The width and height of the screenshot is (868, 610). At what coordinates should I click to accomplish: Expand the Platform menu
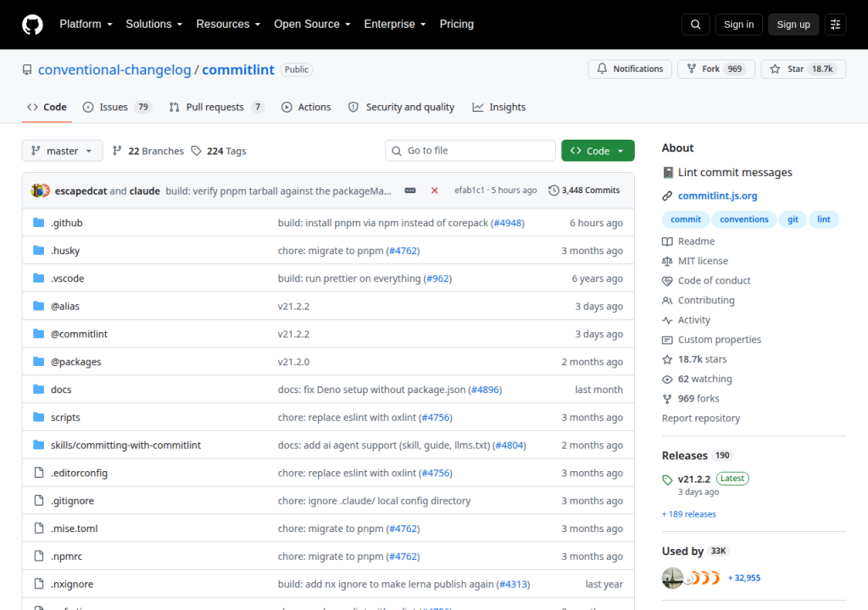coord(86,25)
